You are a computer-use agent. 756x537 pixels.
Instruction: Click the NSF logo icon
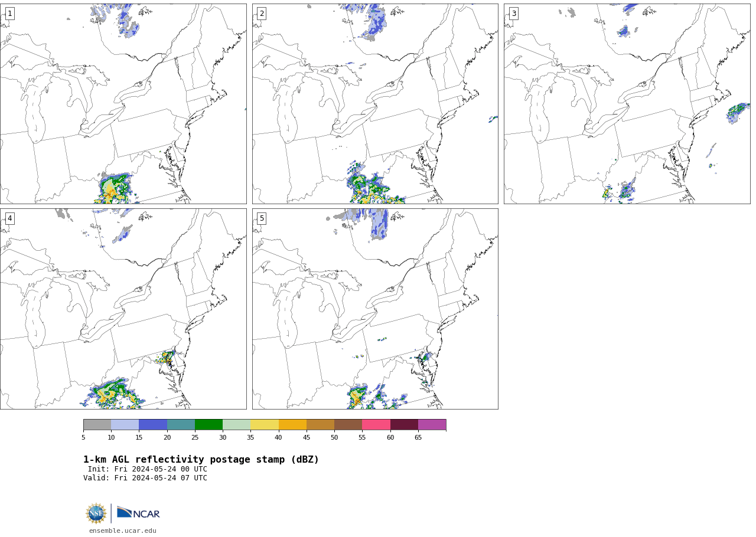pos(96,513)
